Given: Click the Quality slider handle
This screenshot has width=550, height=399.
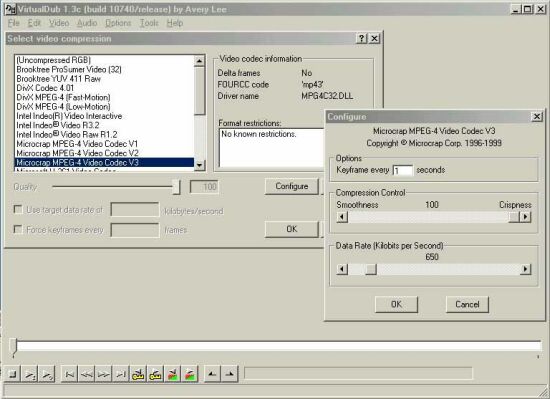Looking at the screenshot, I should [x=176, y=187].
